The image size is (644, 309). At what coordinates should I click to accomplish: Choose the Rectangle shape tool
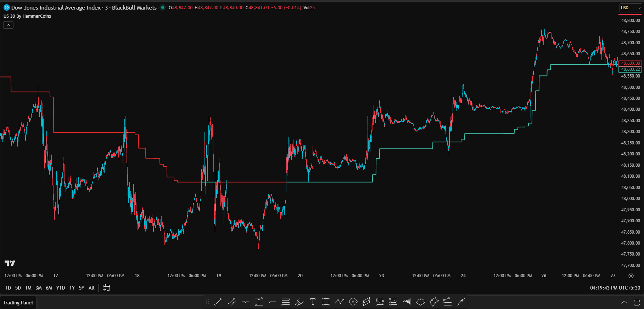(x=326, y=302)
